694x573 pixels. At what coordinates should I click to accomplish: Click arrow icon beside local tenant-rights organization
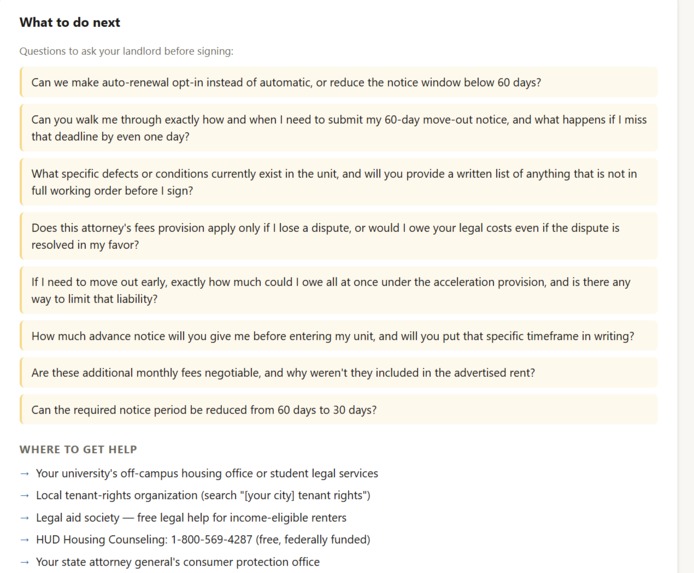(x=25, y=496)
